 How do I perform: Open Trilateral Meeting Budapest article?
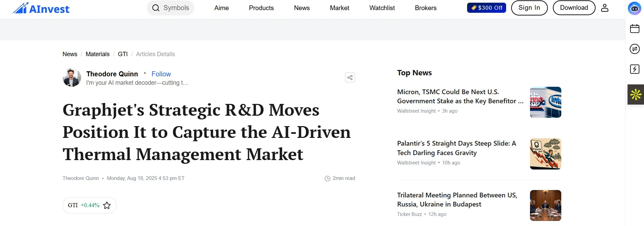point(457,200)
